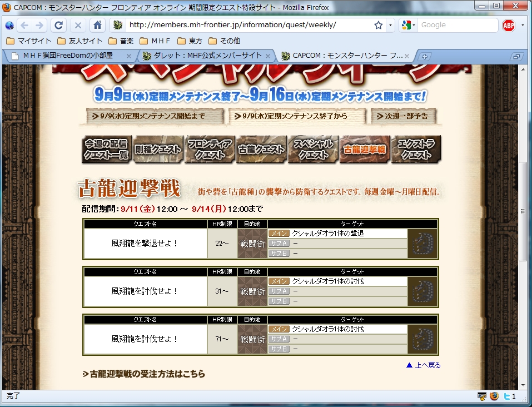Click monster icon in HR31 quest row

[x=422, y=291]
